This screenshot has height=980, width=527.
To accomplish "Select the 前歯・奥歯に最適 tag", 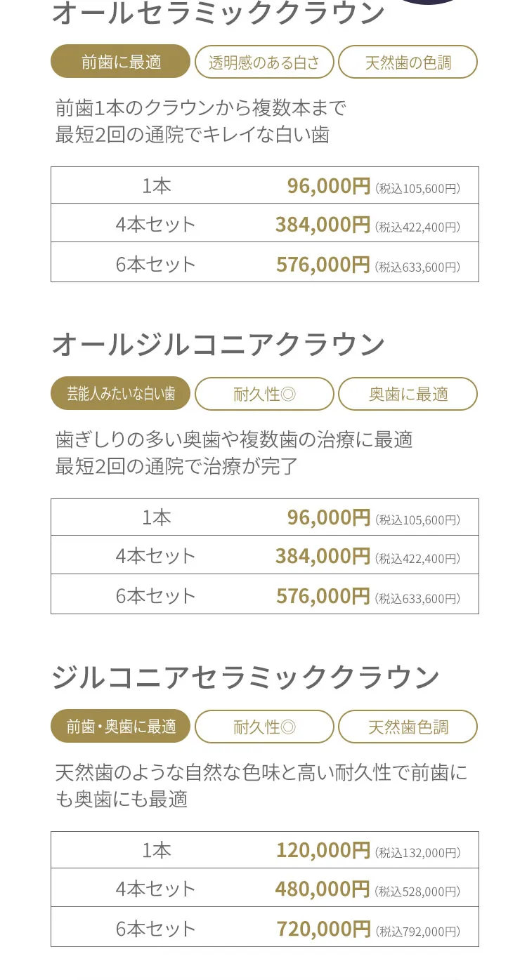I will [120, 727].
